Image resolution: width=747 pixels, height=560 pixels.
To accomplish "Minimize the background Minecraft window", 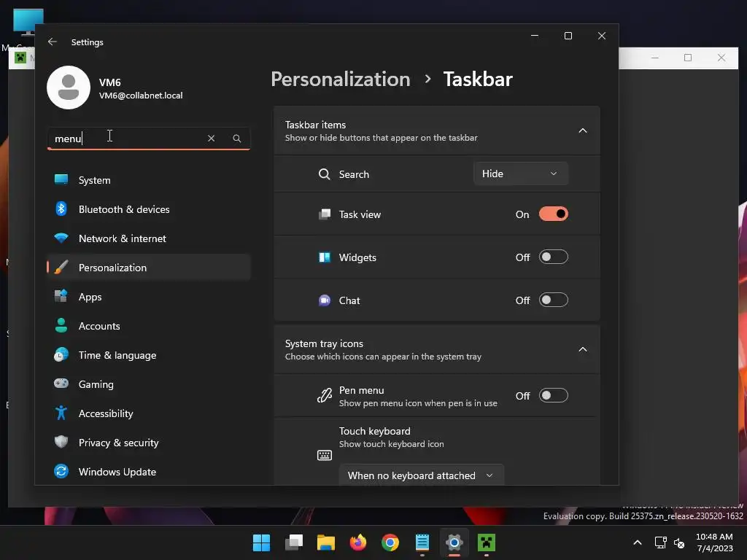I will pyautogui.click(x=655, y=58).
